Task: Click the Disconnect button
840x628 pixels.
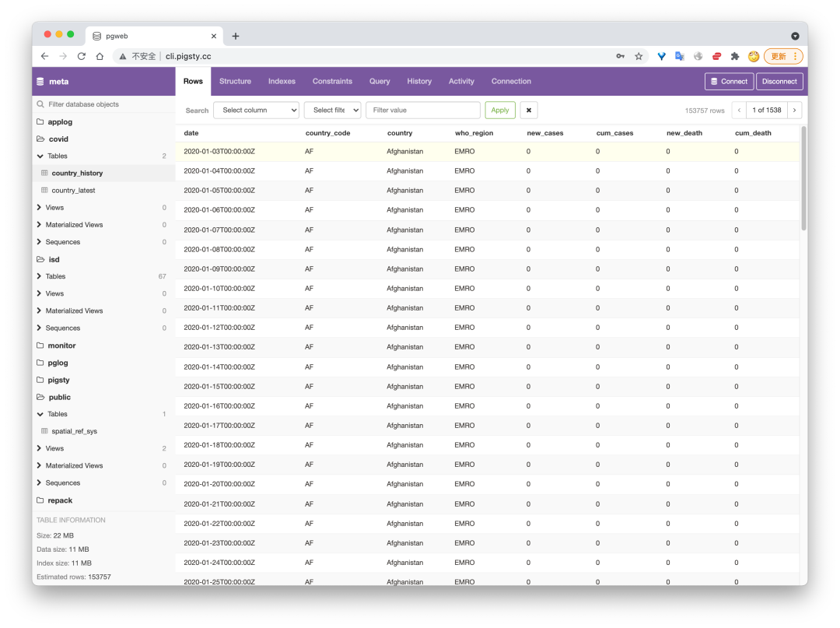Action: point(779,81)
